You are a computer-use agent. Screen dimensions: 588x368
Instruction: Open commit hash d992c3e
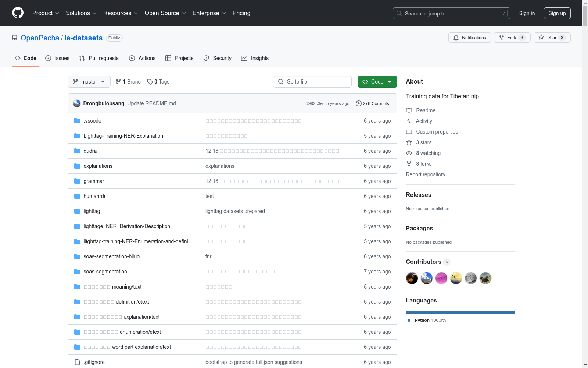(314, 103)
